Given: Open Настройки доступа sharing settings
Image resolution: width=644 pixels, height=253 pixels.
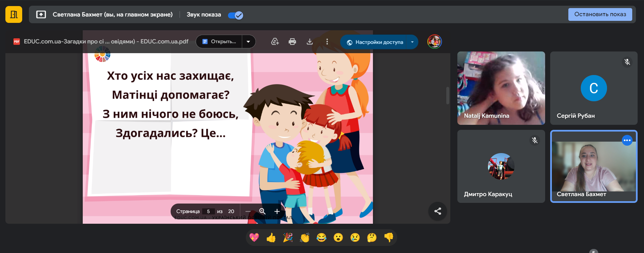Looking at the screenshot, I should point(375,42).
